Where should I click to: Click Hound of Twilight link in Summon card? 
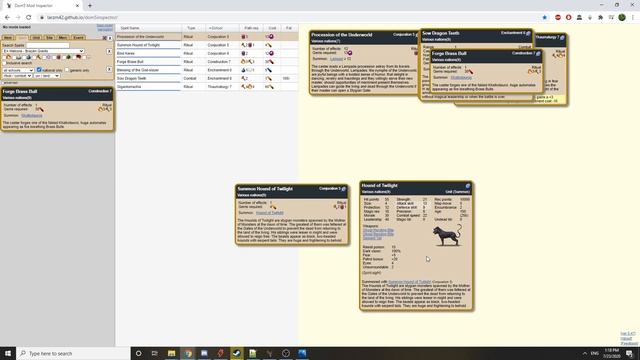[269, 213]
